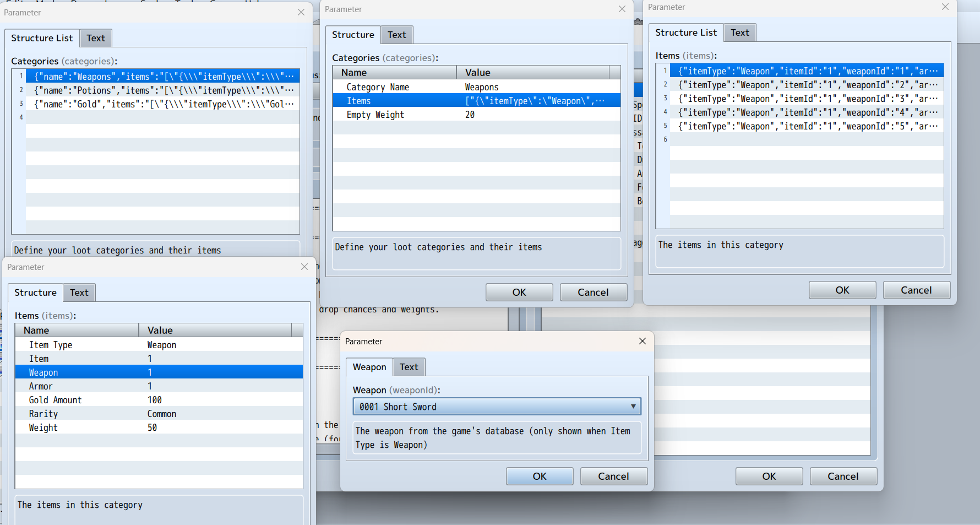Cancel the Weapon parameter dialog

tap(613, 476)
